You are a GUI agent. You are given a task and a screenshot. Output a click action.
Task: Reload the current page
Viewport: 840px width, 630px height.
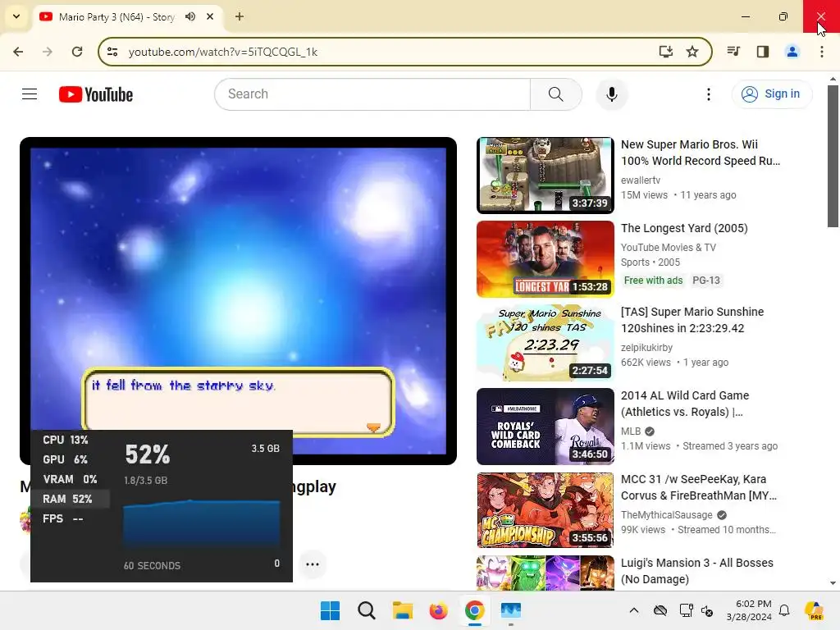coord(77,52)
